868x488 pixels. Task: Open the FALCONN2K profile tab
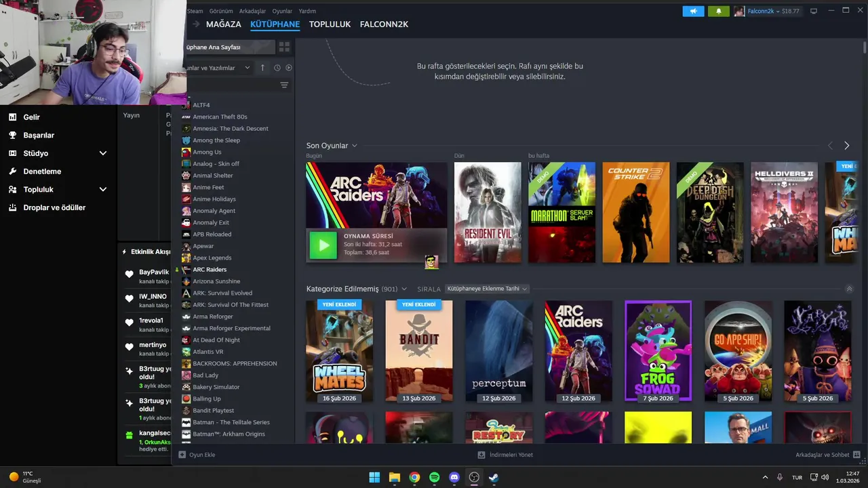pos(384,24)
